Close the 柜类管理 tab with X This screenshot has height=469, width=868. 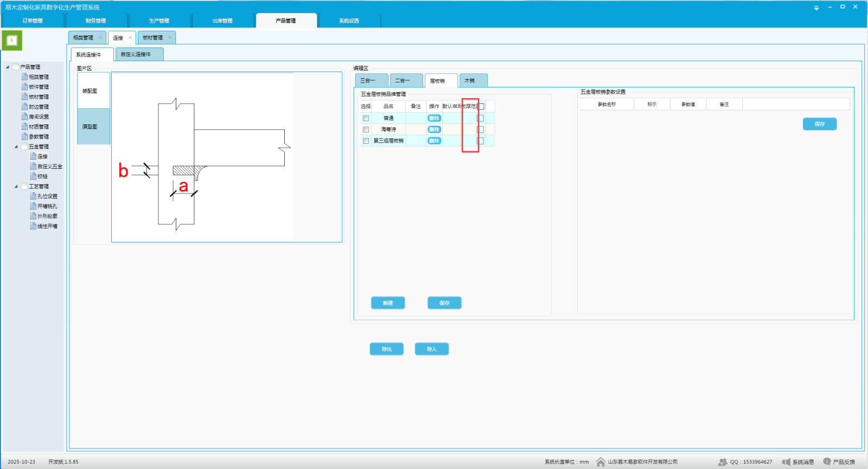(100, 37)
